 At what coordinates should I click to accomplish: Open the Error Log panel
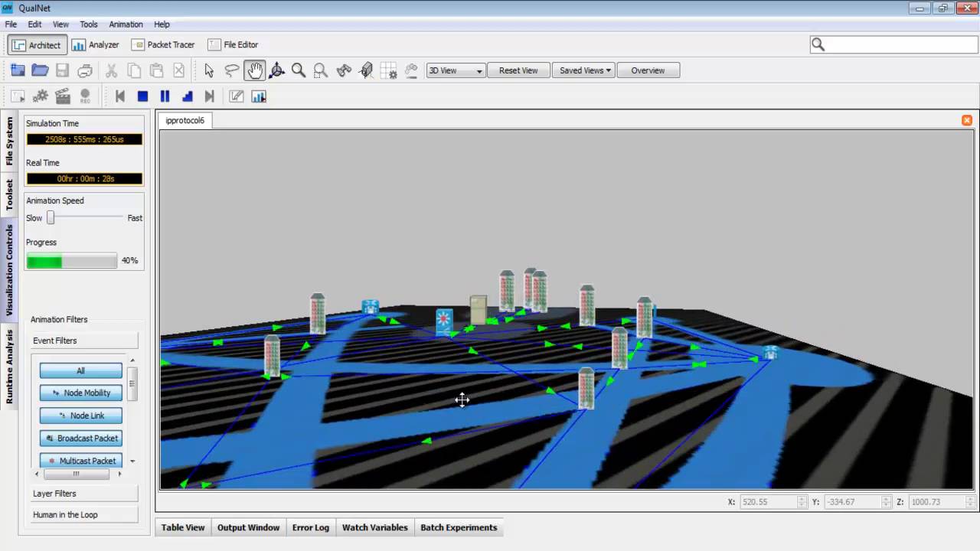311,527
